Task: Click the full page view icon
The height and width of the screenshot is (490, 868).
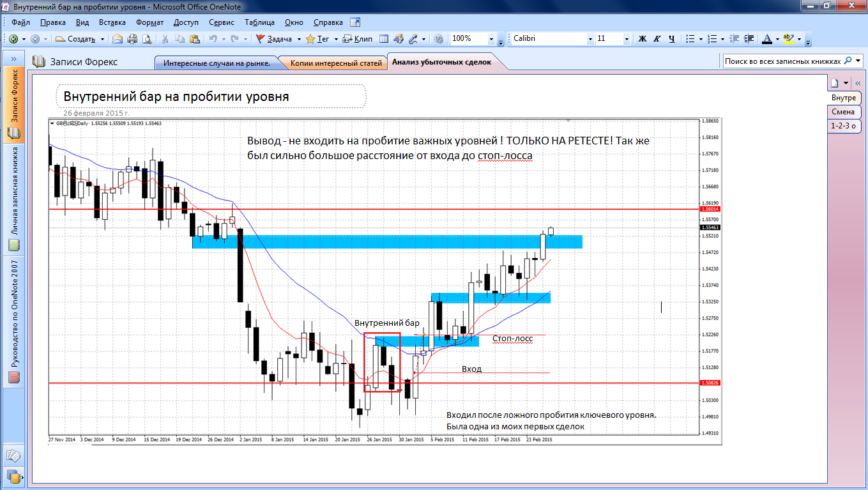Action: click(399, 39)
